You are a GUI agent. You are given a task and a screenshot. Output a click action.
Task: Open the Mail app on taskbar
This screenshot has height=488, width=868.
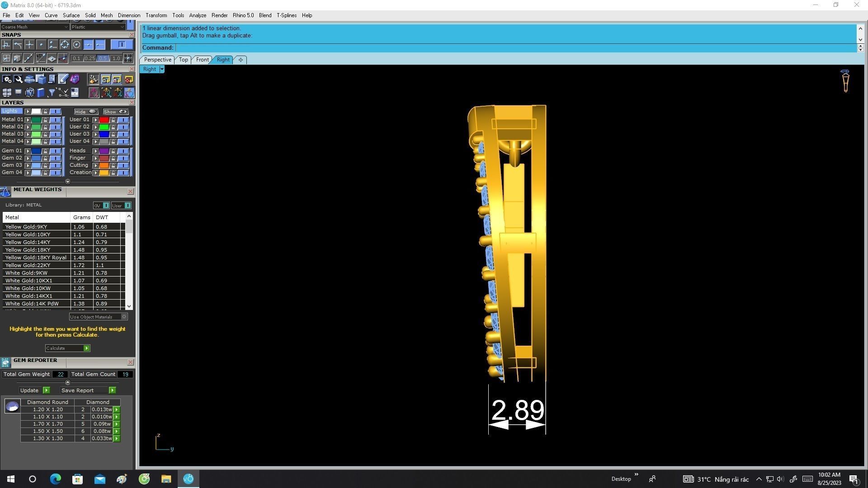[99, 479]
